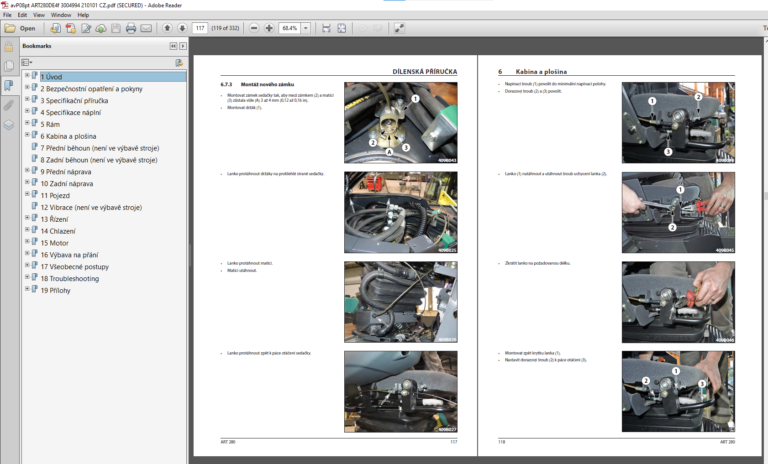768x464 pixels.
Task: Zoom in using the plus button
Action: [269, 28]
